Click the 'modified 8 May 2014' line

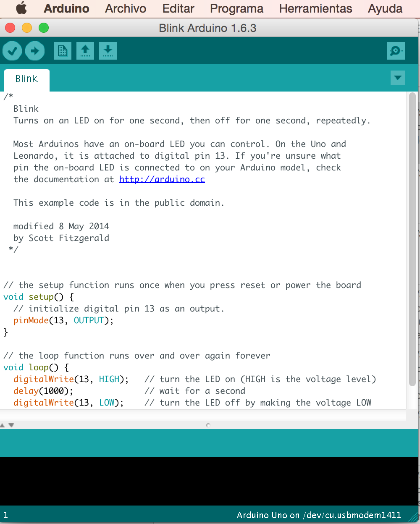coord(61,226)
